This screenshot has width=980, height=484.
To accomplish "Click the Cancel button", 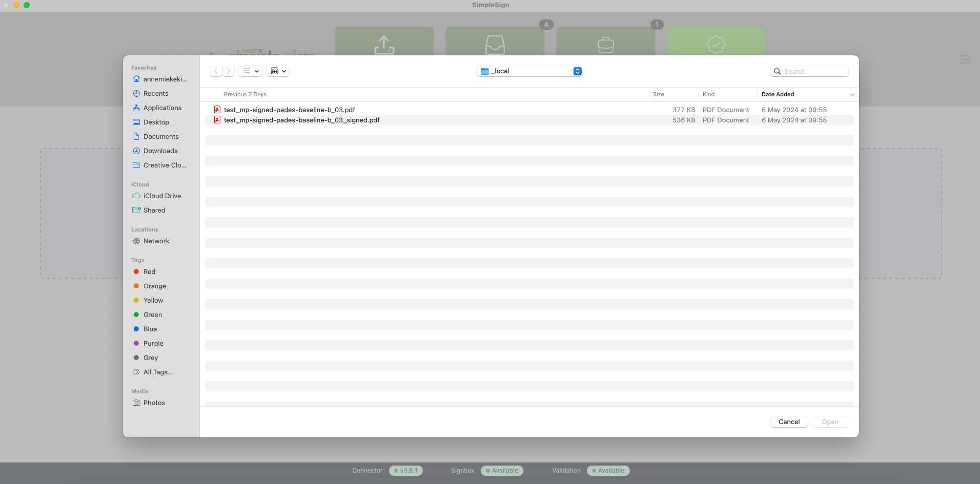I will [x=789, y=422].
